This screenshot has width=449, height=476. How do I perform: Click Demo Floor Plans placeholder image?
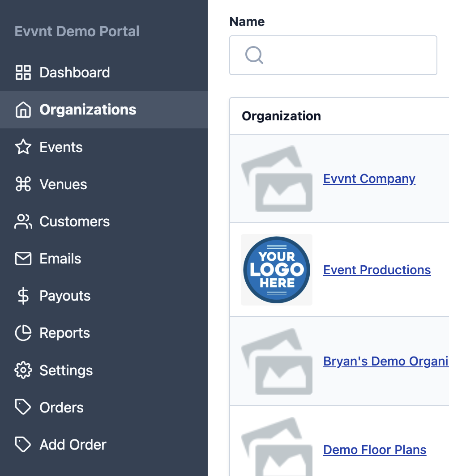tap(277, 446)
